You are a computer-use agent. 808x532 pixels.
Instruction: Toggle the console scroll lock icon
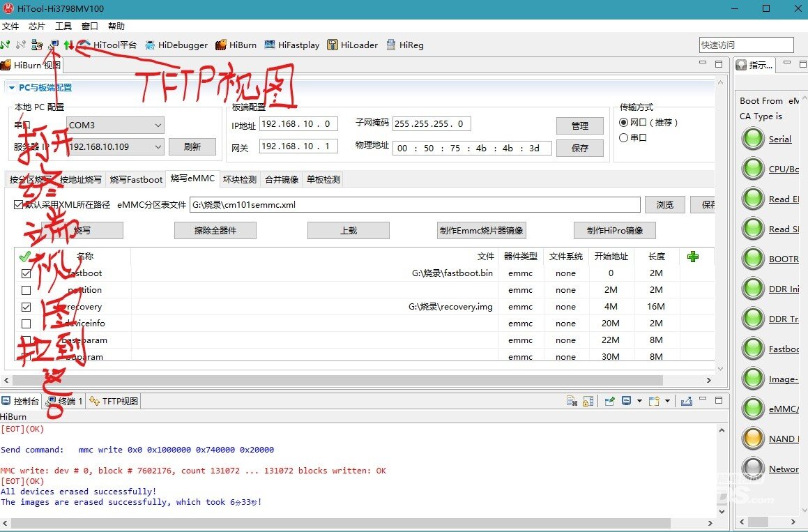click(x=588, y=400)
